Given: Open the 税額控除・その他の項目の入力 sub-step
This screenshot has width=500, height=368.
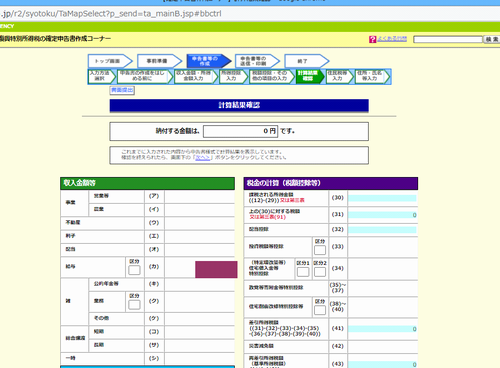Looking at the screenshot, I should (x=272, y=76).
